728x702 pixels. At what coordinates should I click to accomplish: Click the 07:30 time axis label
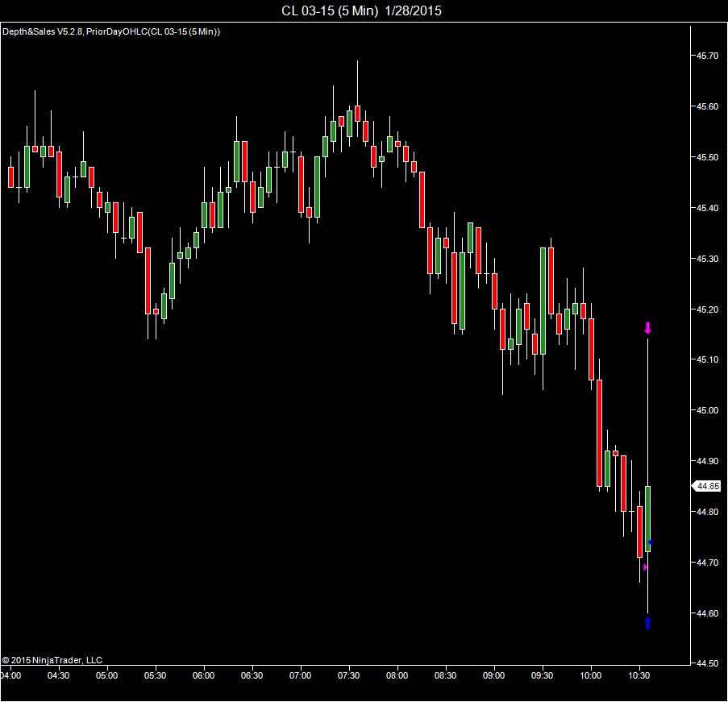coord(348,675)
